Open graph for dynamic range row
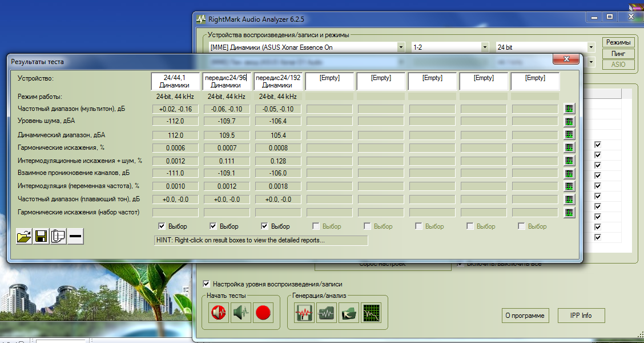644x343 pixels. tap(569, 134)
